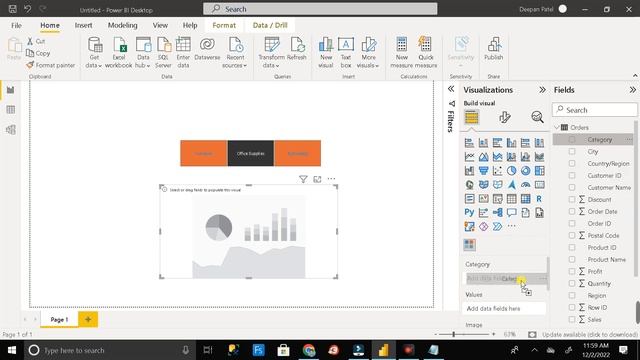This screenshot has width=640, height=360.
Task: Click the New measure button
Action: (x=402, y=52)
